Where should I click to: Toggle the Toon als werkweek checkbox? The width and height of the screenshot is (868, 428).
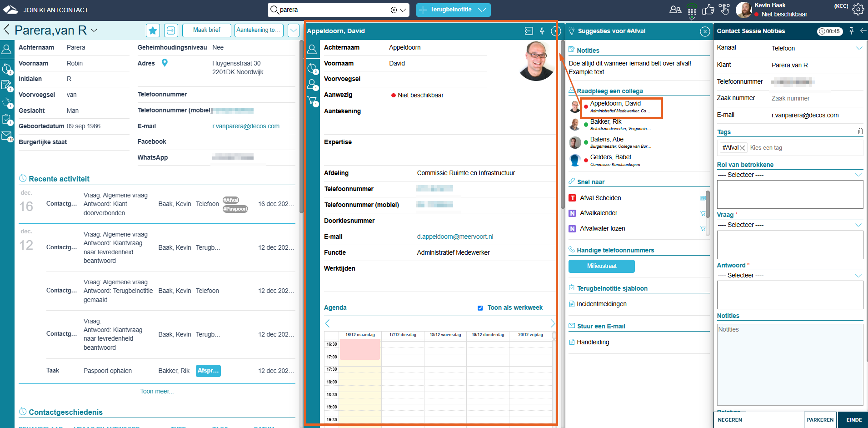[480, 308]
